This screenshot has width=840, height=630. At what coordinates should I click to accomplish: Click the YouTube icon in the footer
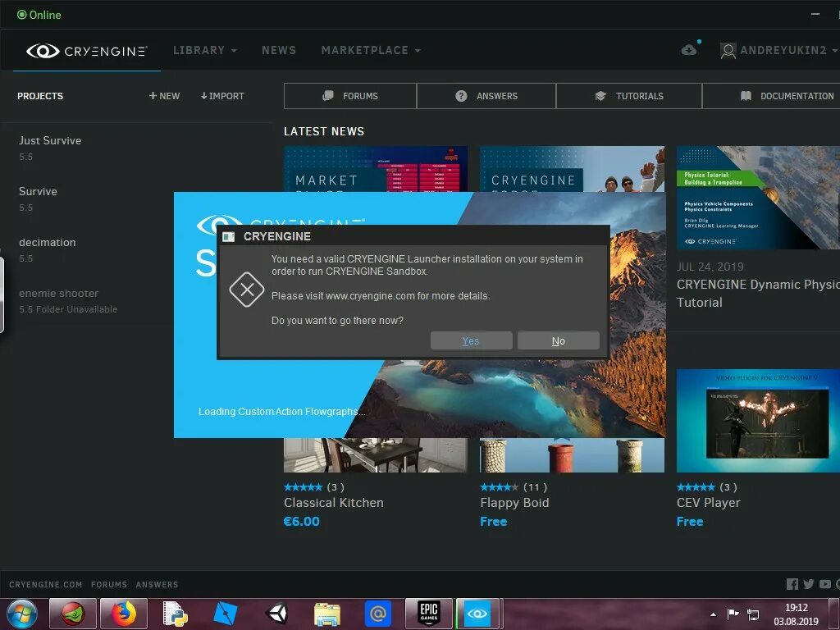point(825,584)
